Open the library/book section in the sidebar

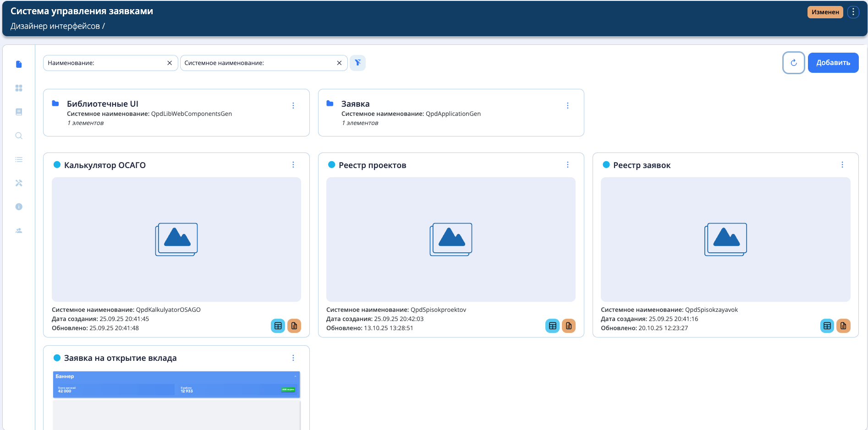pos(18,112)
